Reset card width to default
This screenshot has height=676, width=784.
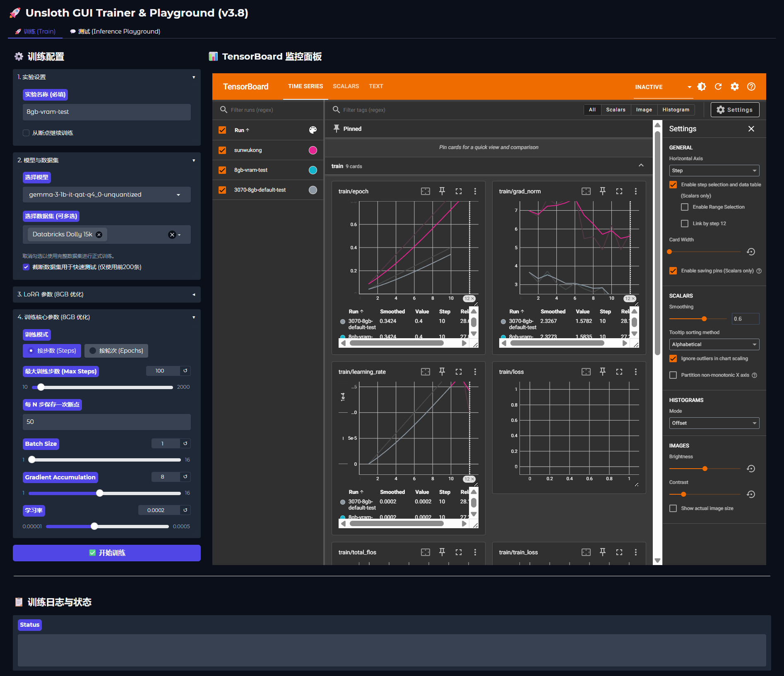[x=751, y=252]
